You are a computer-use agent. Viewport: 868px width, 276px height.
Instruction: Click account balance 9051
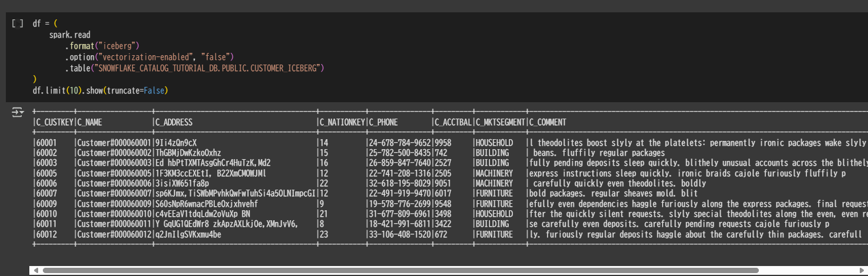coord(443,183)
